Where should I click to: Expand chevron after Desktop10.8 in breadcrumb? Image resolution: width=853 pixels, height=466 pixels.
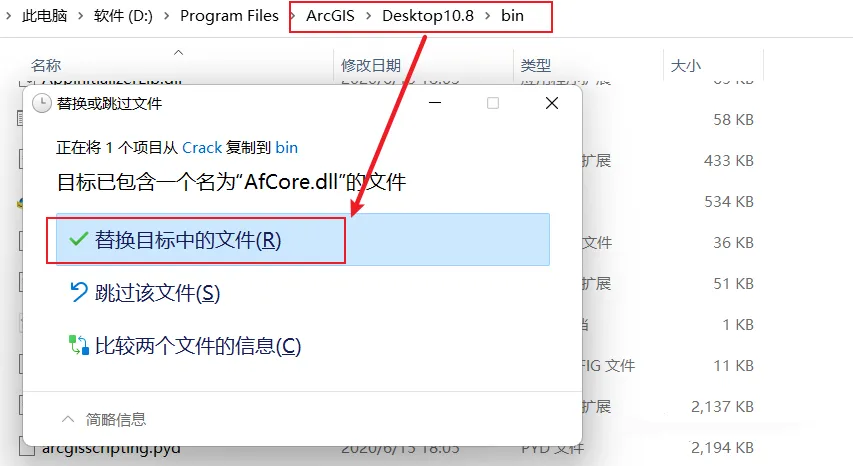(x=487, y=16)
